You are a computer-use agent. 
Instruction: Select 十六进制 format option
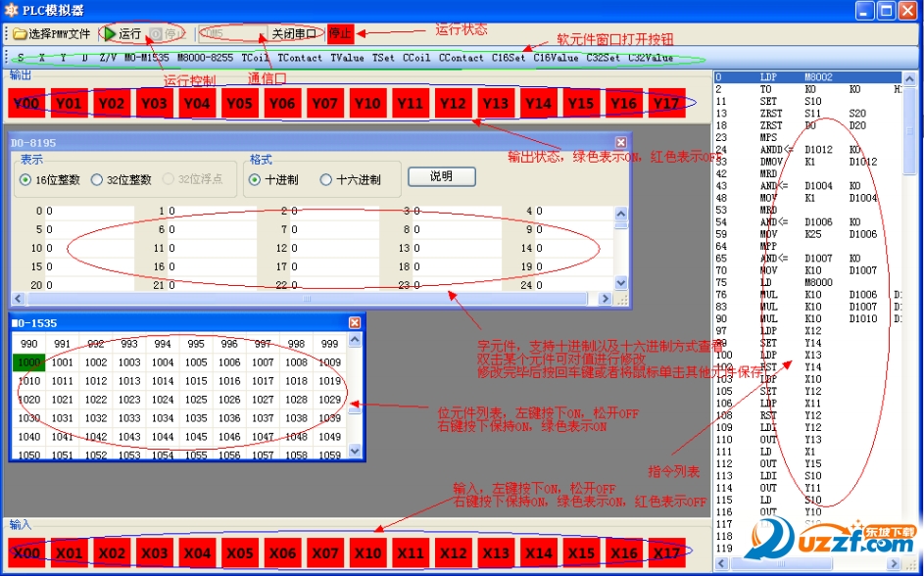(350, 179)
